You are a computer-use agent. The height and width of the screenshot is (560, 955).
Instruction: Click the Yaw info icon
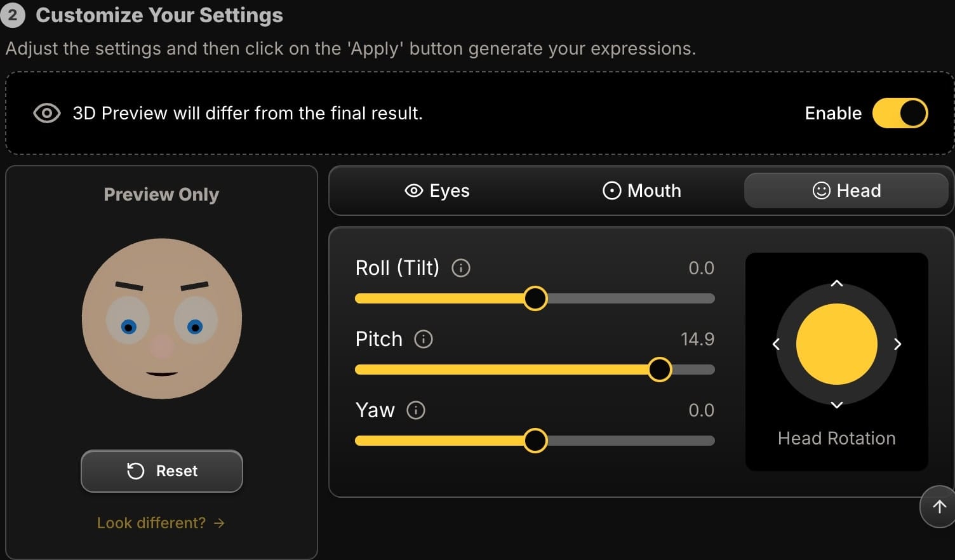click(416, 410)
